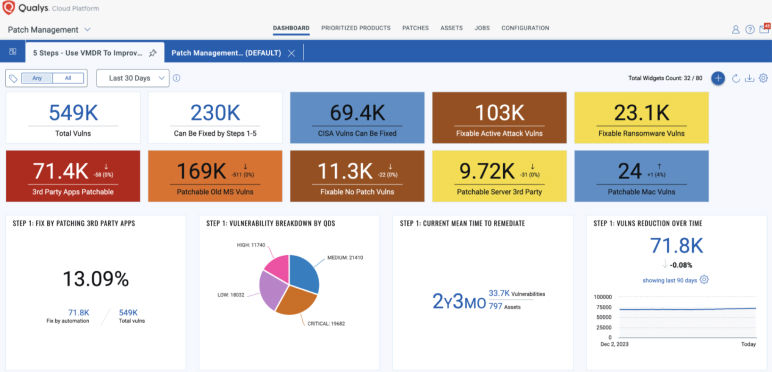The height and width of the screenshot is (372, 772).
Task: Open the 23.1K Fixable Ransomware Vulns widget
Action: pyautogui.click(x=642, y=118)
